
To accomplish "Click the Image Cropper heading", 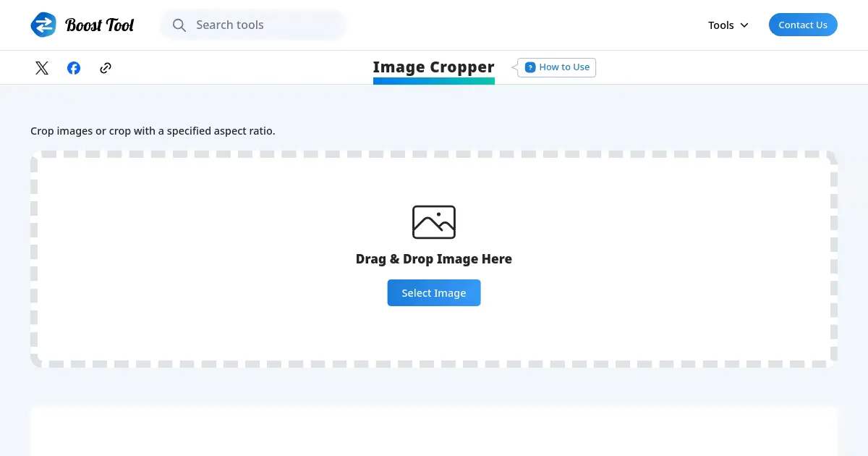I will point(433,67).
